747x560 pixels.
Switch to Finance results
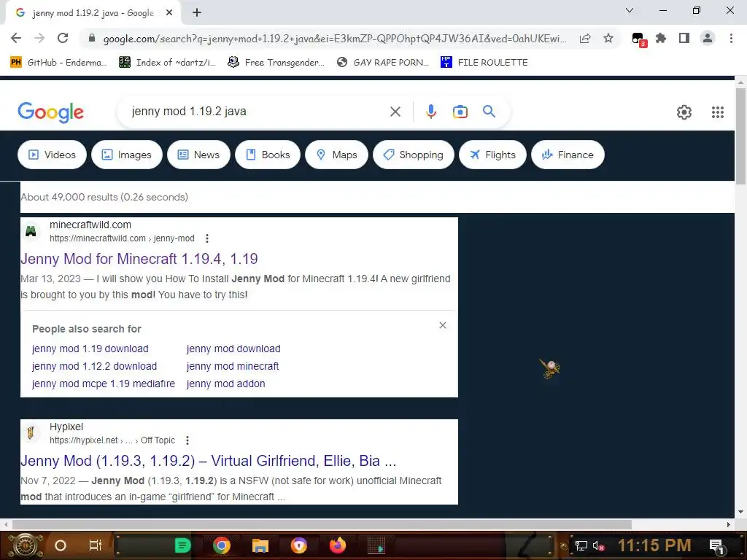568,155
